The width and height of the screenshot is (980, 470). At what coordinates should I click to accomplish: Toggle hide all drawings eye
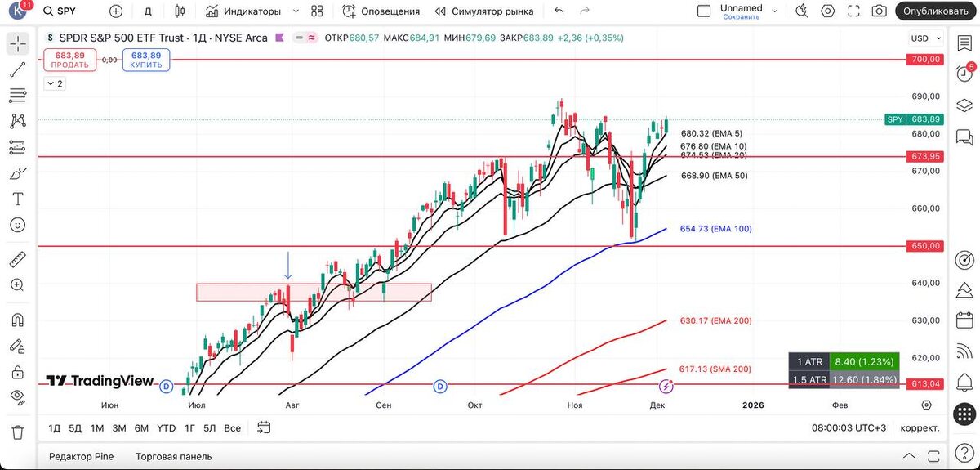[18, 397]
